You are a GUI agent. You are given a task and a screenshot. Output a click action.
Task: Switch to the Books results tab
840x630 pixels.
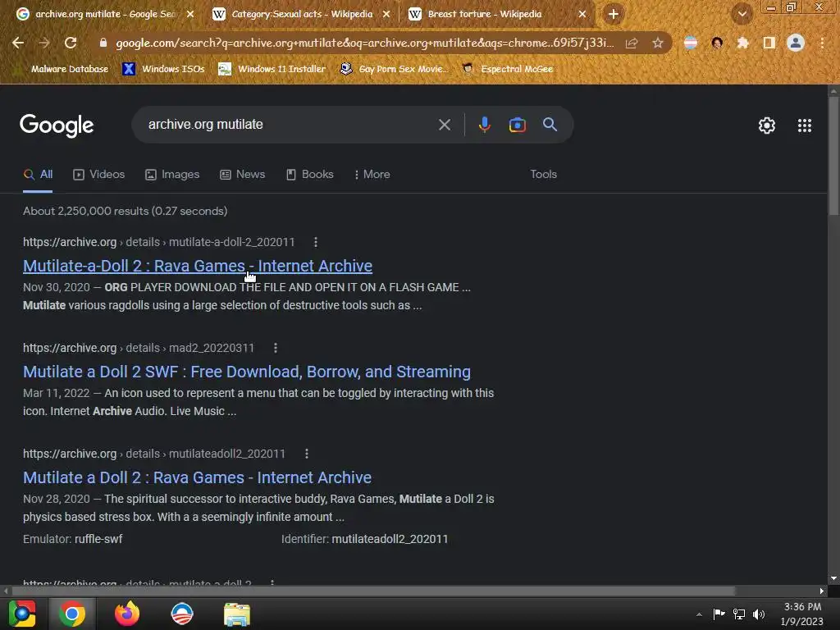click(x=309, y=174)
